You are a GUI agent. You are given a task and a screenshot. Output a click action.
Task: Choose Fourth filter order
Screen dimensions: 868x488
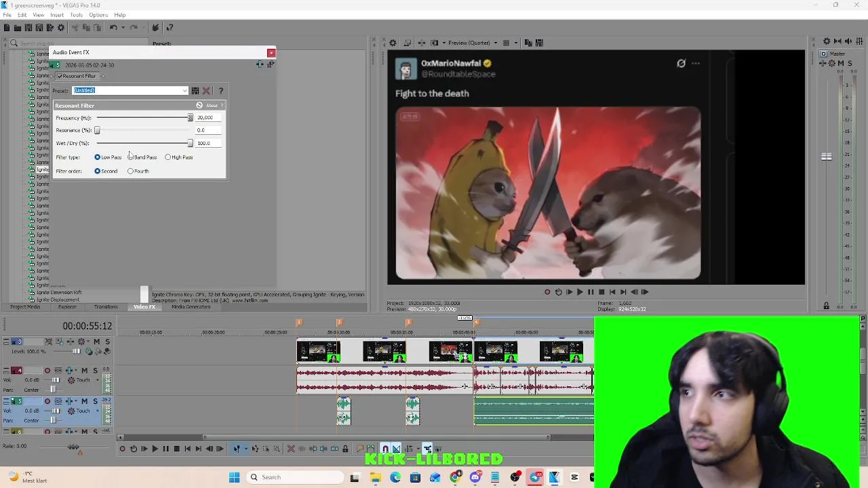point(131,171)
